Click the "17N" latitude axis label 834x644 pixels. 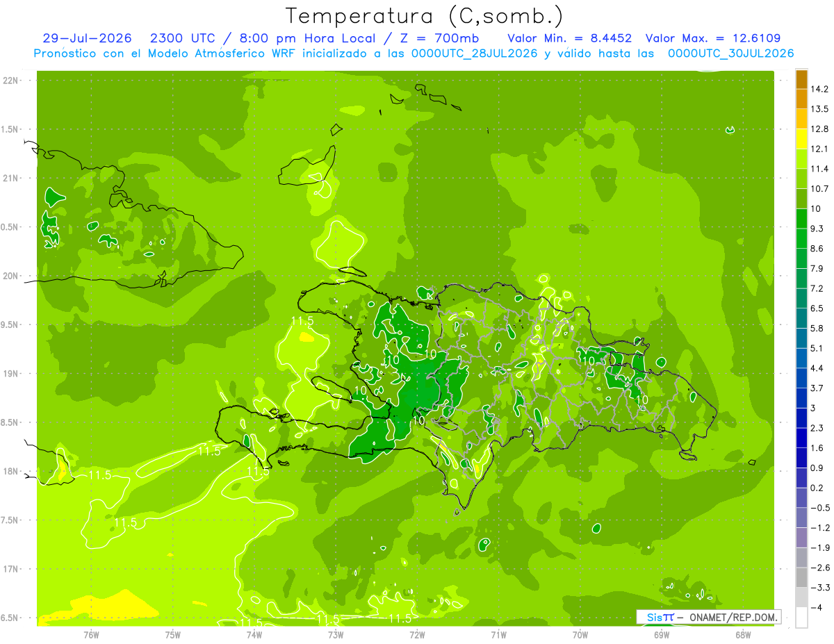(10, 569)
